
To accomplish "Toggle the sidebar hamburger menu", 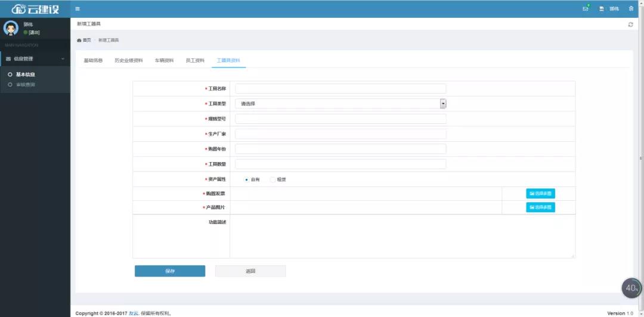I will coord(78,9).
